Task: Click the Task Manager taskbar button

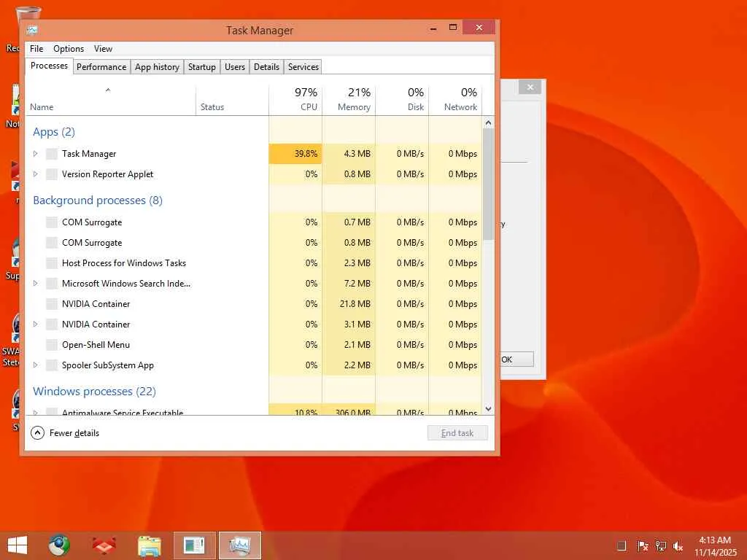Action: pyautogui.click(x=239, y=545)
